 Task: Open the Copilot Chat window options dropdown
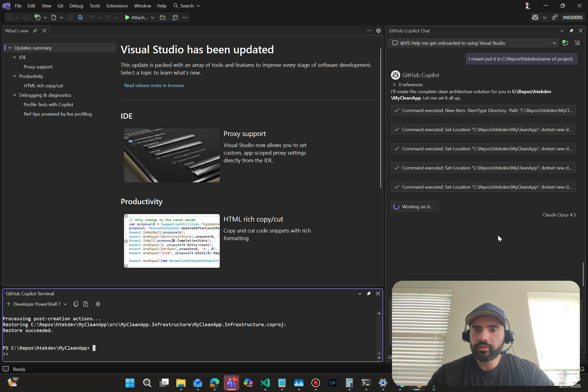[562, 31]
